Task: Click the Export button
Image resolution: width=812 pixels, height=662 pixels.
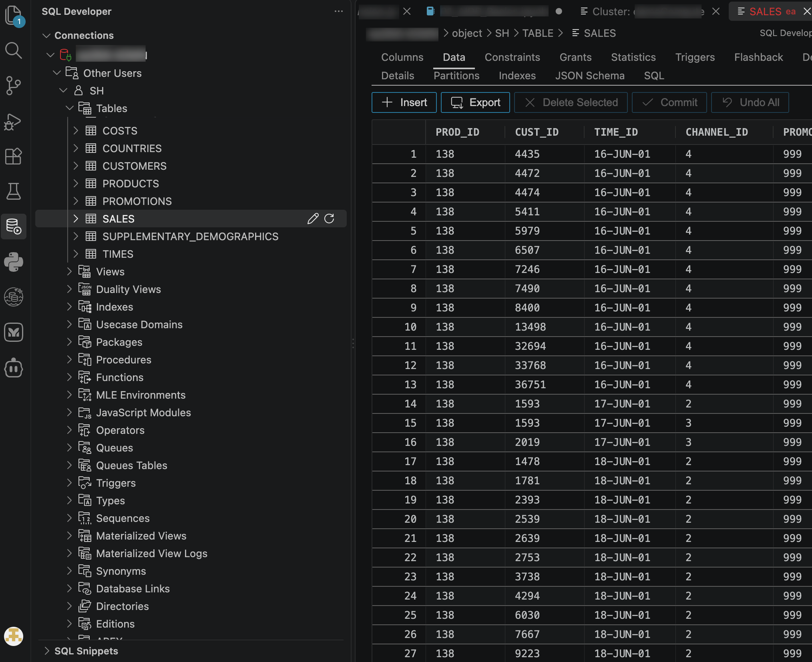Action: pos(475,102)
